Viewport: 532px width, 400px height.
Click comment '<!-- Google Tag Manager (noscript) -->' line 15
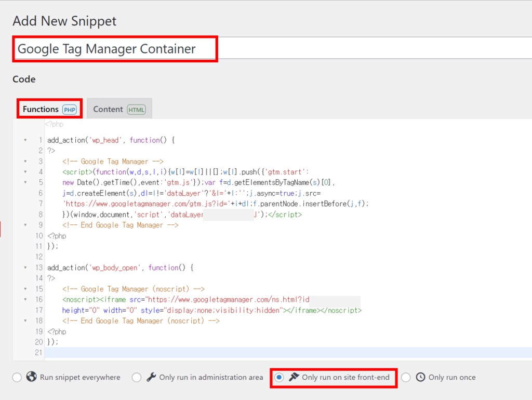134,289
